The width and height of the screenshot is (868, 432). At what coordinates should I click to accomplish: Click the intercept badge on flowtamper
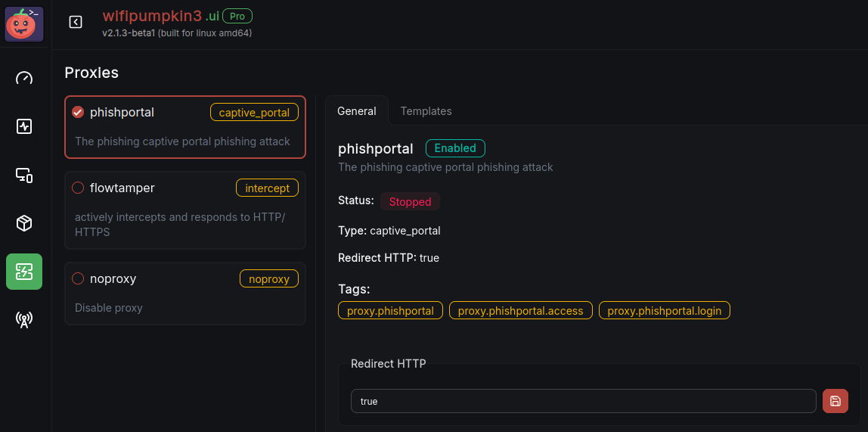pos(268,188)
